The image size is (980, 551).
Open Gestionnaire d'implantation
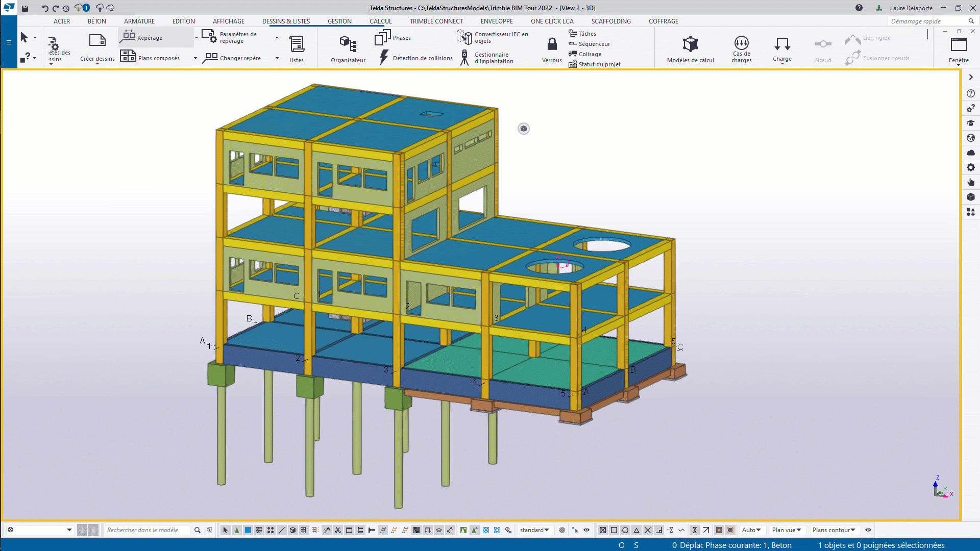pos(486,58)
